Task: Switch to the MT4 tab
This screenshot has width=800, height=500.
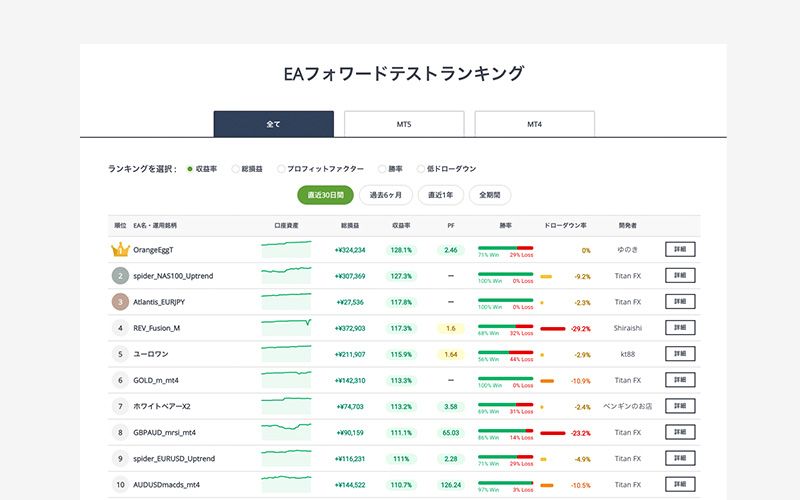Action: 534,124
